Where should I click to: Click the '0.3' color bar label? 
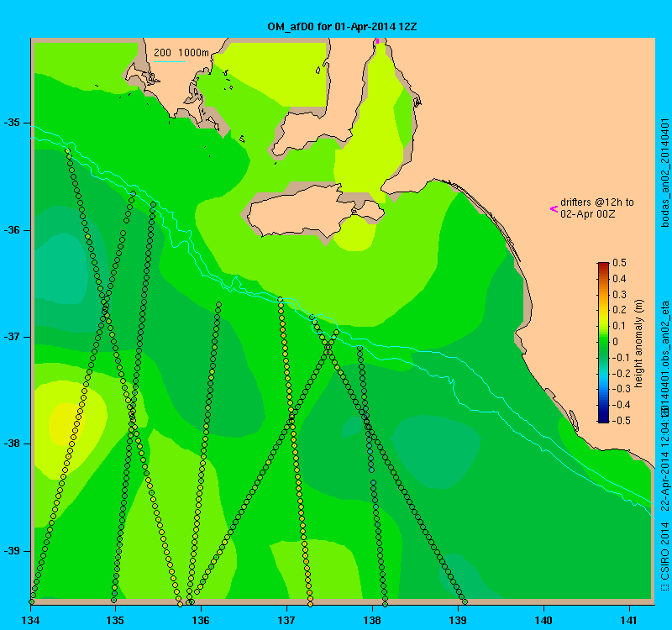point(619,295)
